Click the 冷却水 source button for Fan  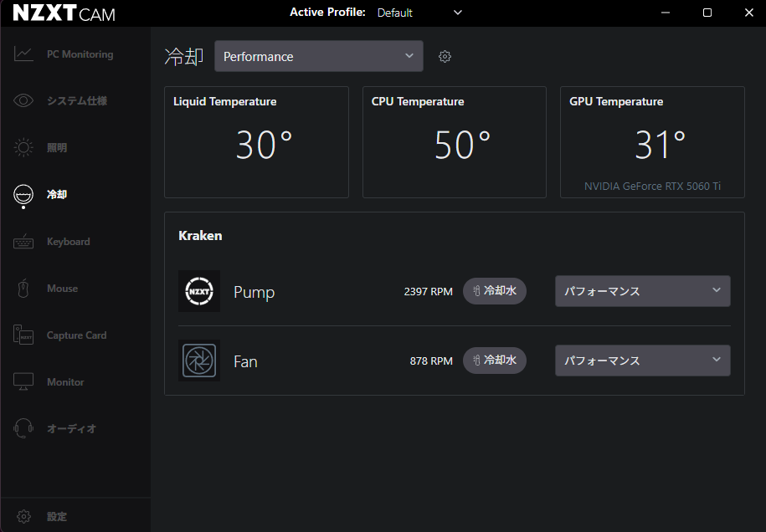(495, 361)
